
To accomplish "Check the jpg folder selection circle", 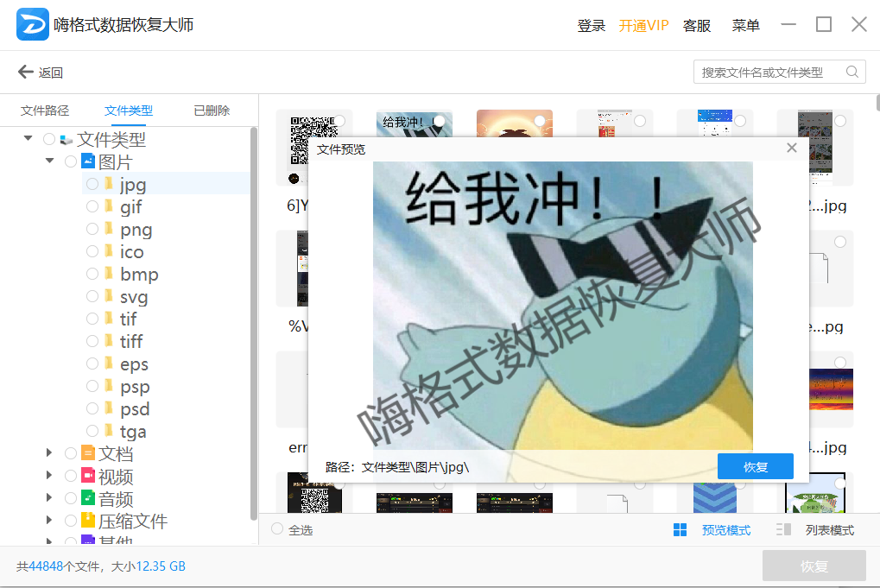I will coord(92,184).
